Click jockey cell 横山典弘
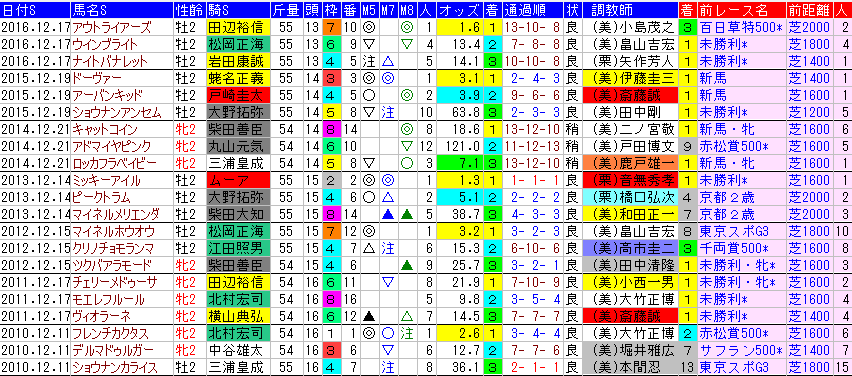This screenshot has width=852, height=376. [x=238, y=317]
